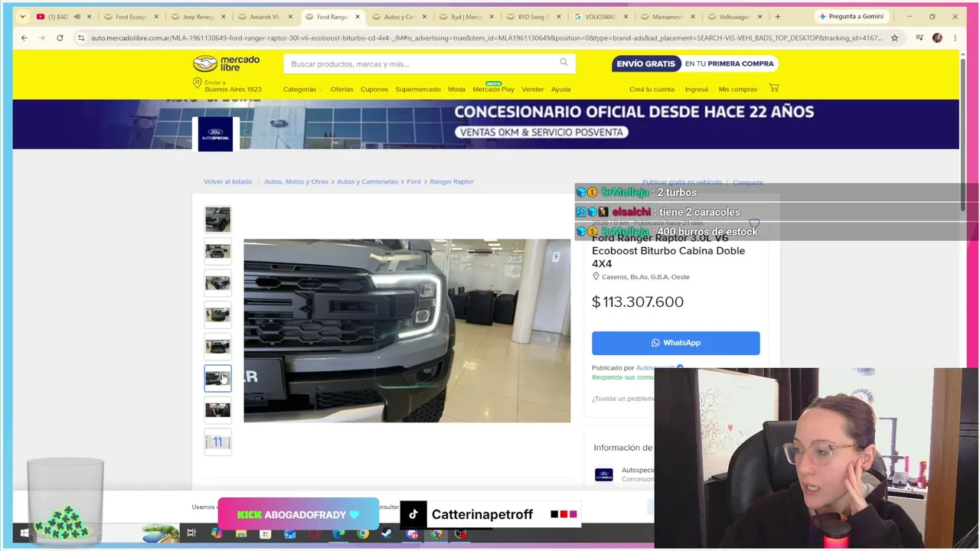This screenshot has width=980, height=551.
Task: Click the browser forward arrow
Action: coord(41,37)
